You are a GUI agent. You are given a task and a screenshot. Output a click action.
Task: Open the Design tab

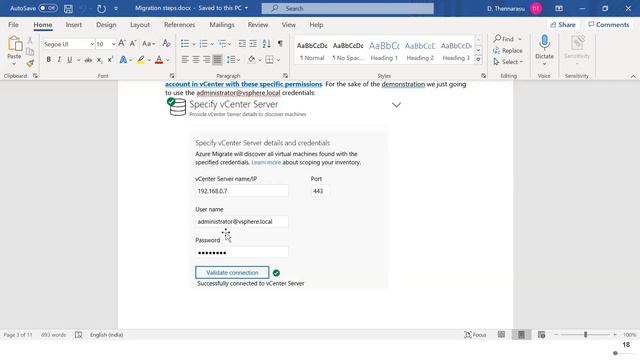click(106, 24)
